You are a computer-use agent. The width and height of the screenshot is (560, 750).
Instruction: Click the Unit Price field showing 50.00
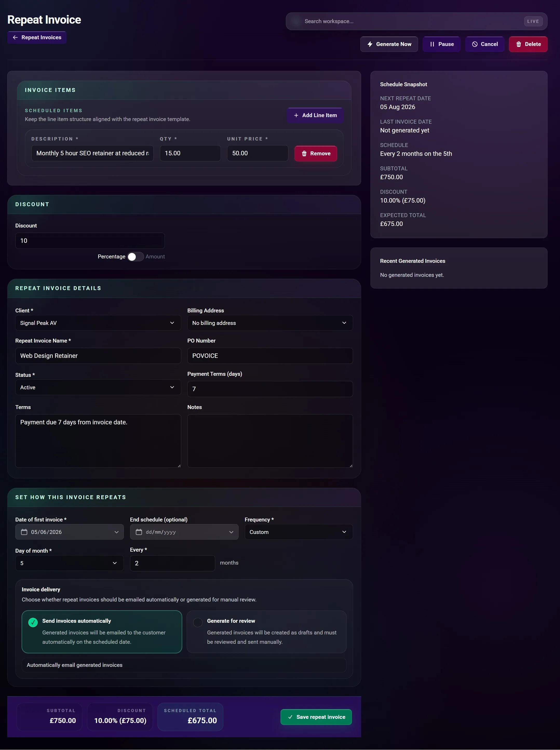258,153
